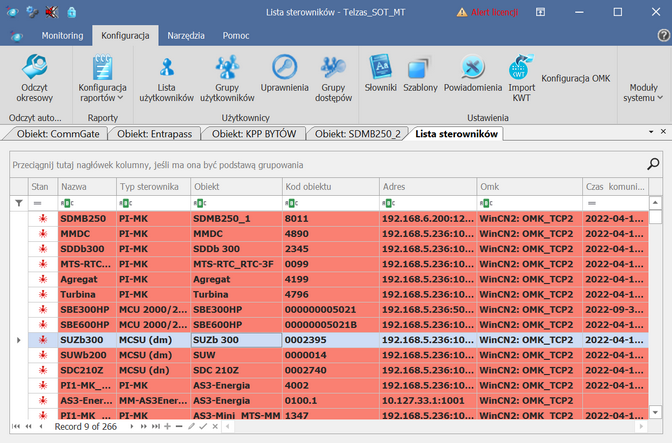The height and width of the screenshot is (443, 672).
Task: Switch to Obiekt: KPP BYTÓW tab
Action: coord(254,134)
